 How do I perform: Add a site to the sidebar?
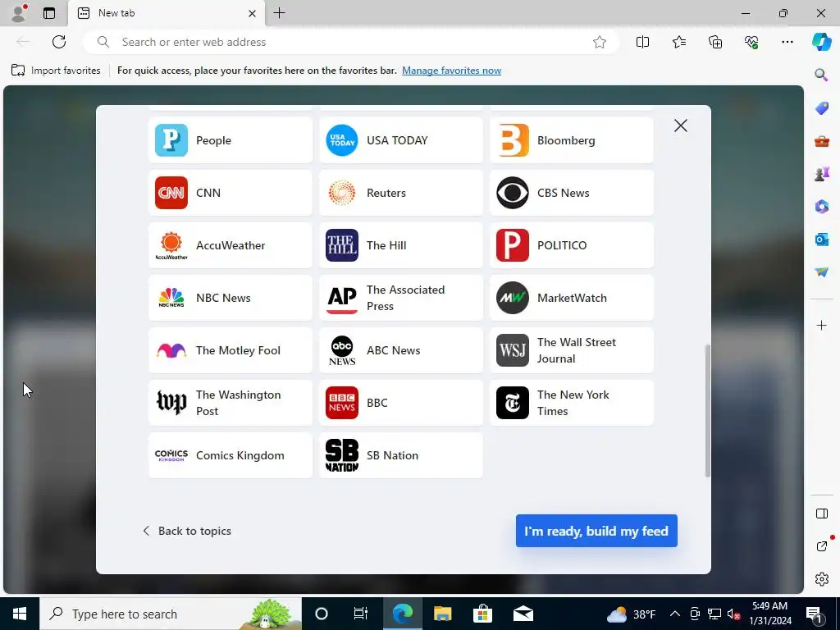821,325
